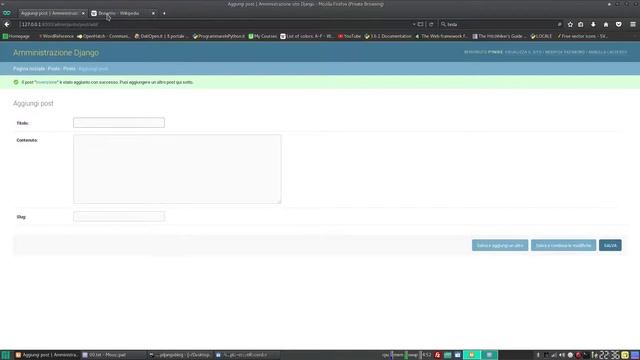Close the Wikipedia tab

pyautogui.click(x=153, y=13)
